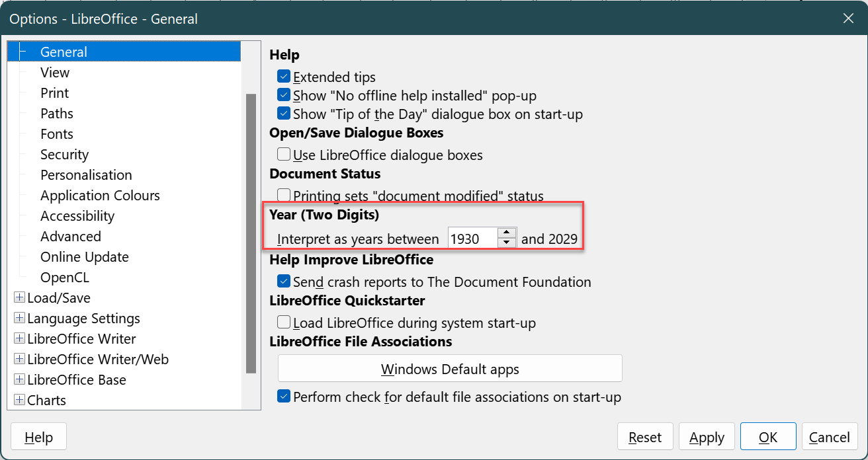Open Advanced options
The height and width of the screenshot is (460, 868).
pyautogui.click(x=71, y=236)
